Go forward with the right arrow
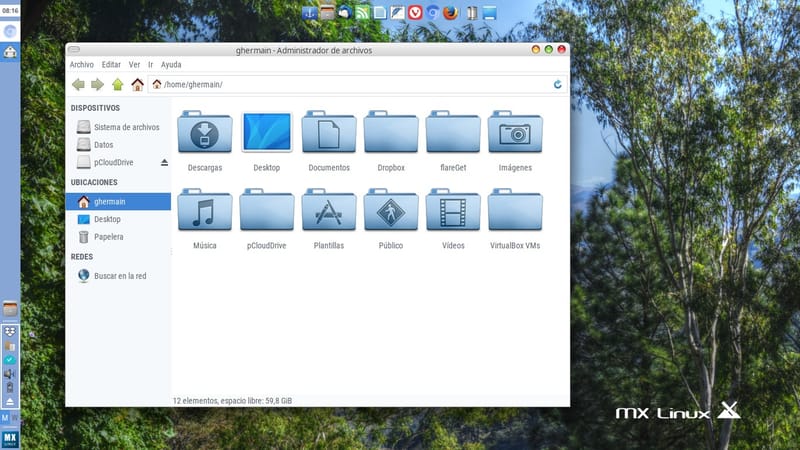The image size is (800, 450). pos(97,85)
